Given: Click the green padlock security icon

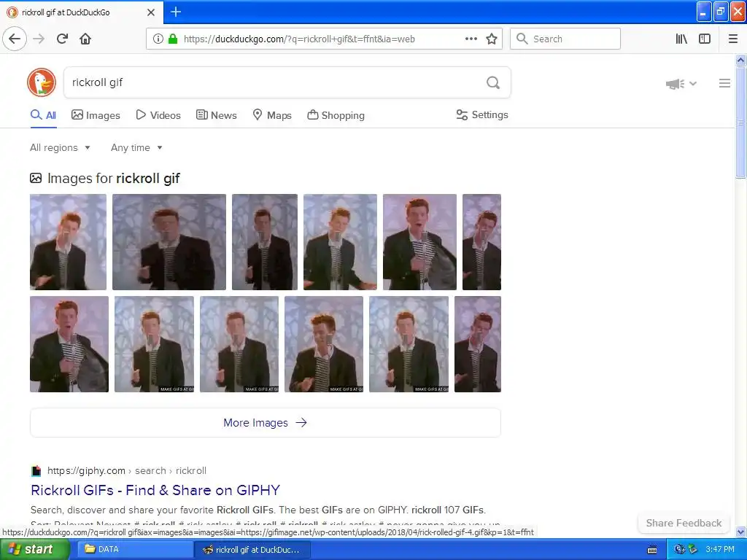Looking at the screenshot, I should [x=173, y=39].
